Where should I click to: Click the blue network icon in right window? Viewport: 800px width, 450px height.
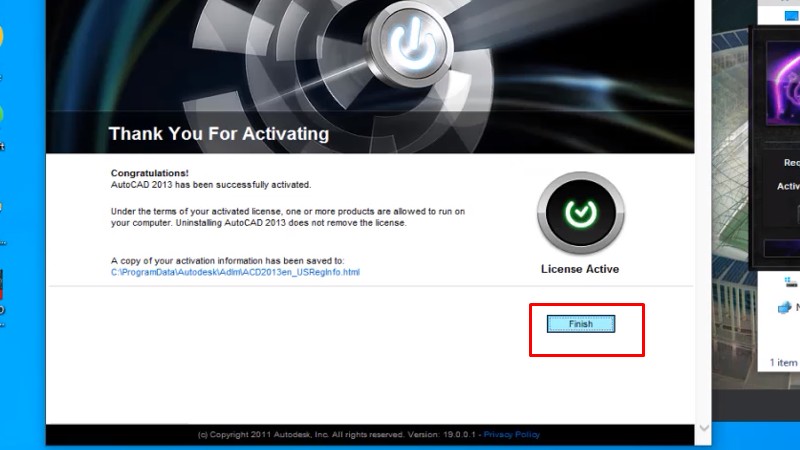coord(786,308)
